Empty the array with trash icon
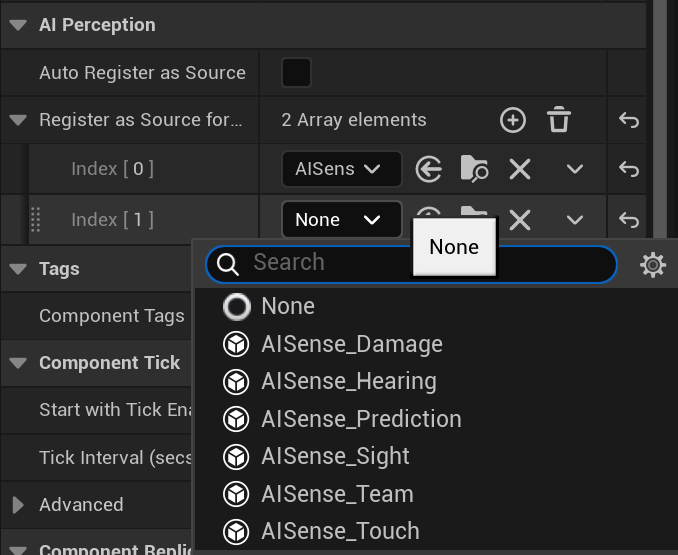 (559, 119)
